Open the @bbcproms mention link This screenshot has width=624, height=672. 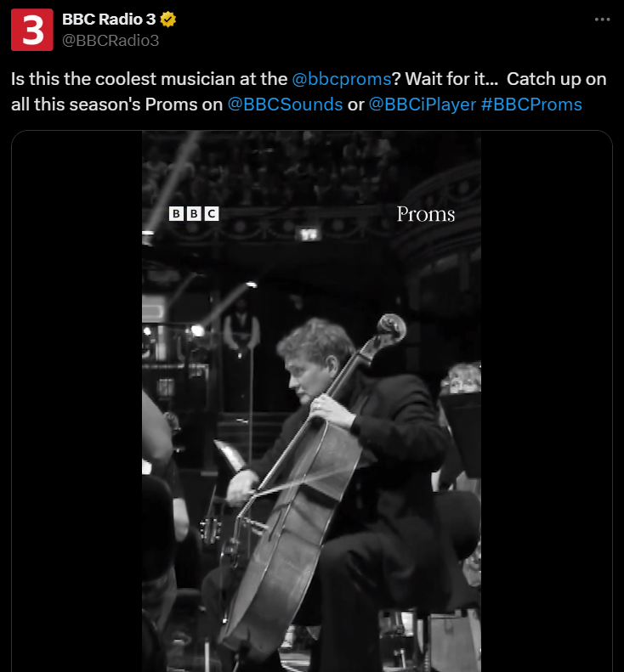(x=341, y=79)
